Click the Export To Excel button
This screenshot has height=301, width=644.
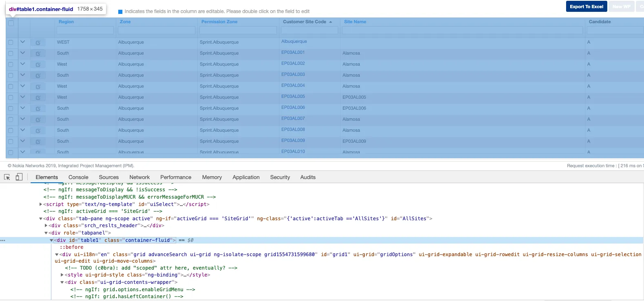pyautogui.click(x=586, y=7)
